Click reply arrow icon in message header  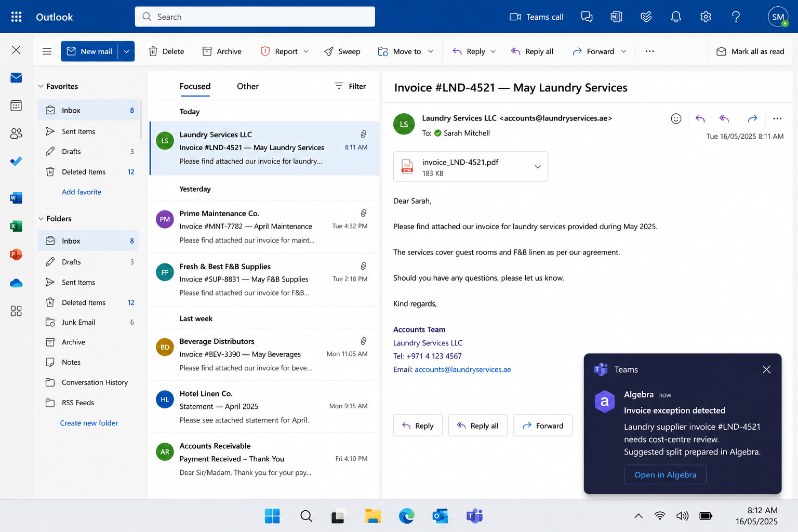[x=700, y=118]
